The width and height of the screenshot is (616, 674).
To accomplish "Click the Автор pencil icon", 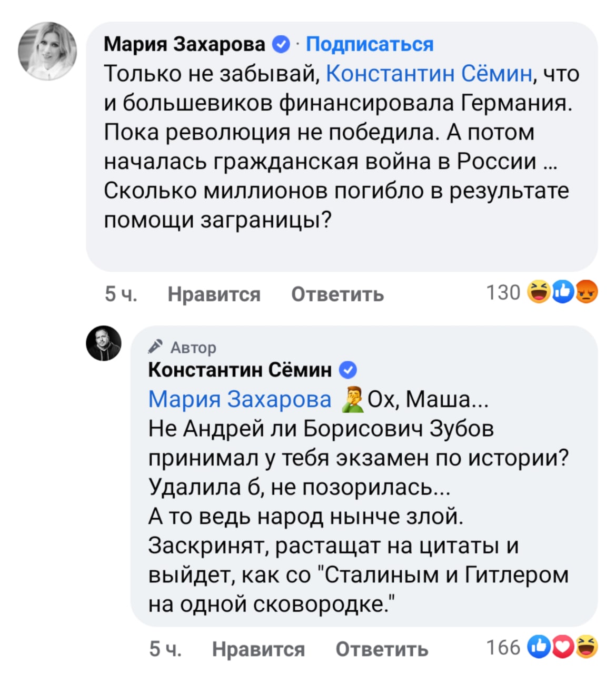I will [156, 347].
